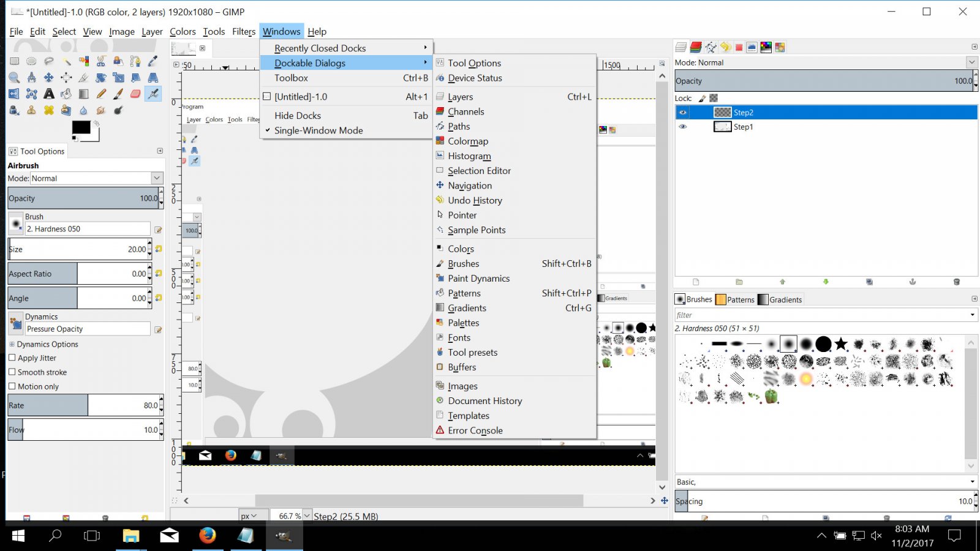Select the Ellipse Select tool
Screen dimensions: 980x551
[31, 61]
